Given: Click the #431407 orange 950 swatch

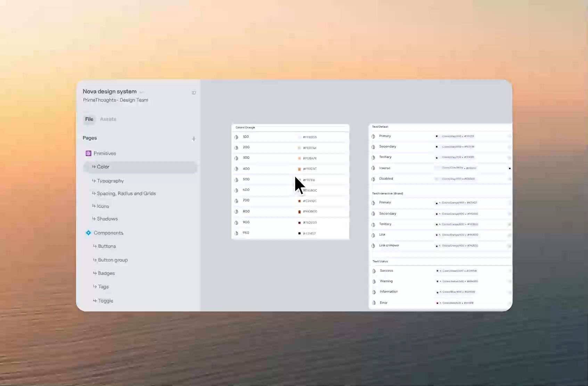Looking at the screenshot, I should [x=299, y=233].
